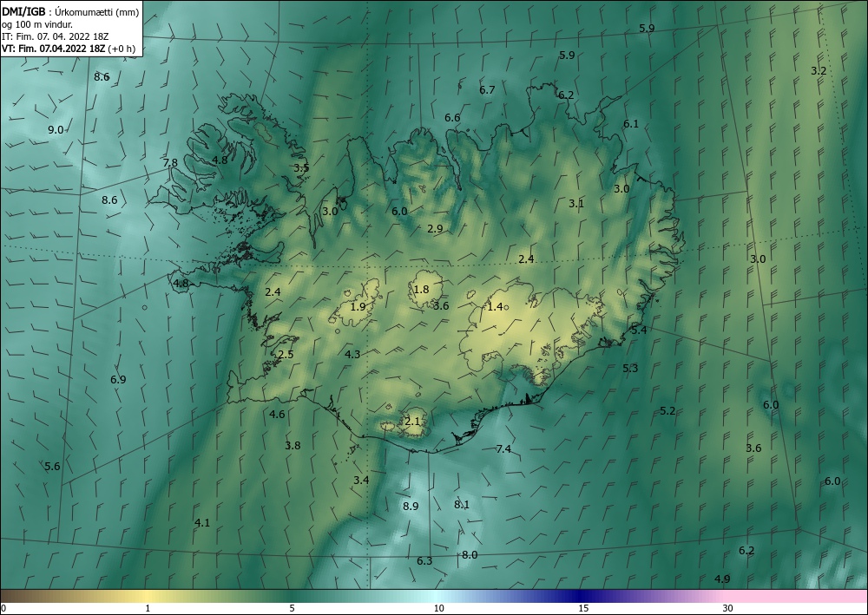Viewport: 868px width, 615px height.
Task: Click the 4.3 value label
Action: pyautogui.click(x=352, y=354)
